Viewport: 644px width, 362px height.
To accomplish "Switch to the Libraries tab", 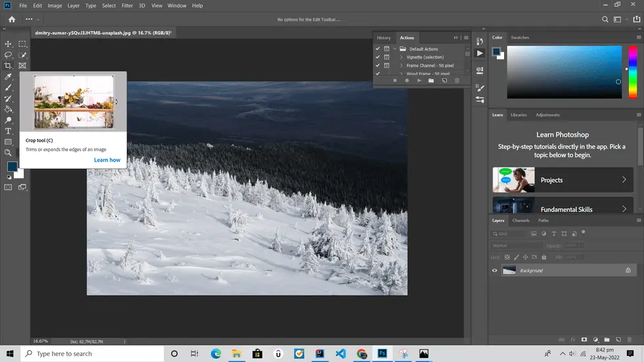I will [518, 115].
